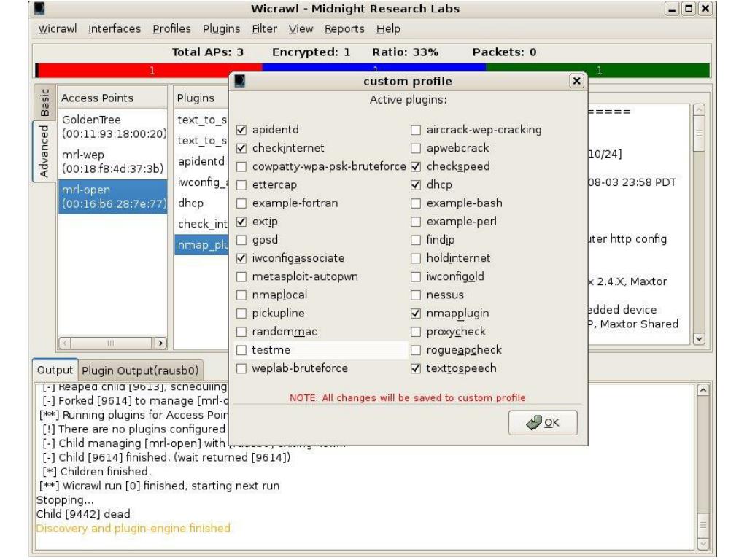
Task: Disable the texttospeech plugin
Action: [416, 368]
